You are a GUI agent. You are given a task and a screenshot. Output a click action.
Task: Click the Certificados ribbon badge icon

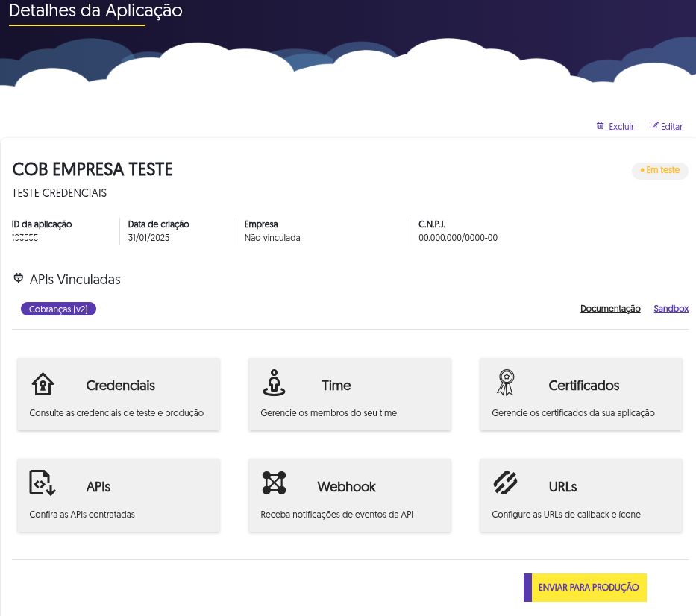point(506,383)
